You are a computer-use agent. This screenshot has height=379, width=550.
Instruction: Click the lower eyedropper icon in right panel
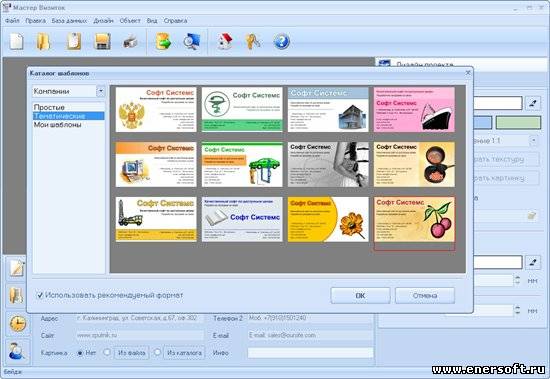coord(533,262)
